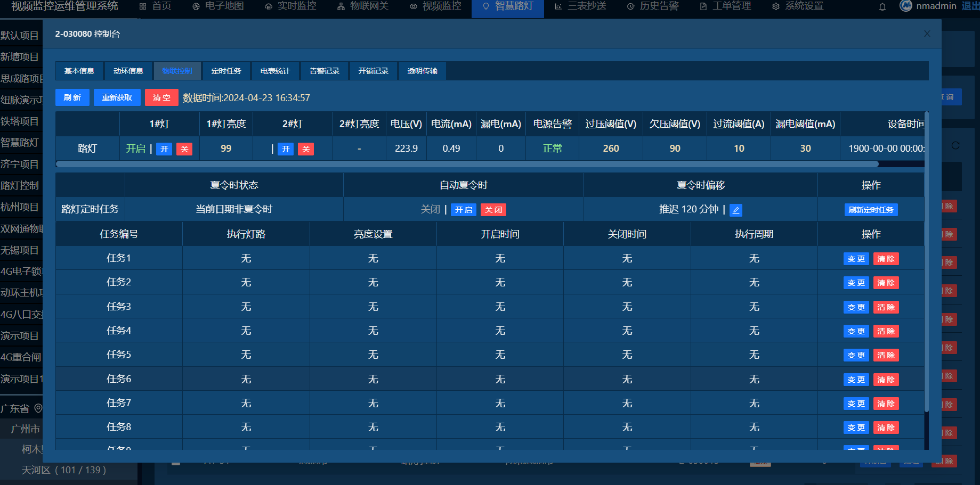The image size is (980, 485).
Task: Click the pencil edit icon for 夏令时偏移
Action: (x=736, y=210)
